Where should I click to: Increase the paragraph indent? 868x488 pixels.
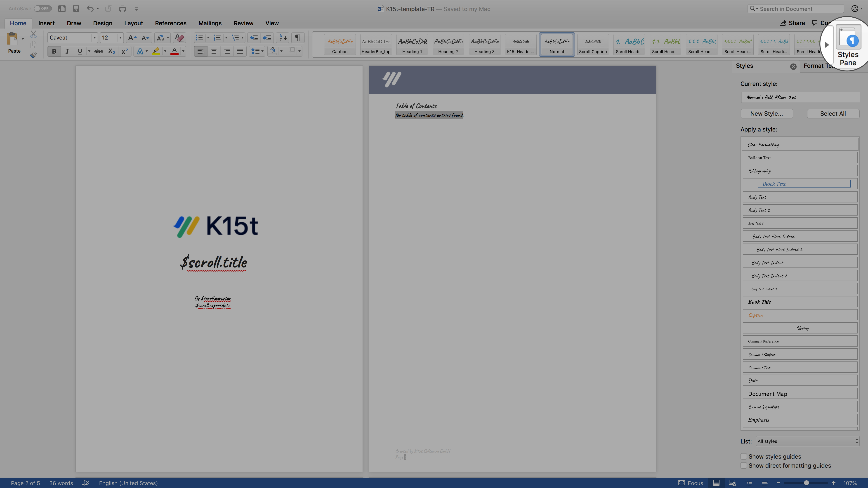(x=267, y=37)
